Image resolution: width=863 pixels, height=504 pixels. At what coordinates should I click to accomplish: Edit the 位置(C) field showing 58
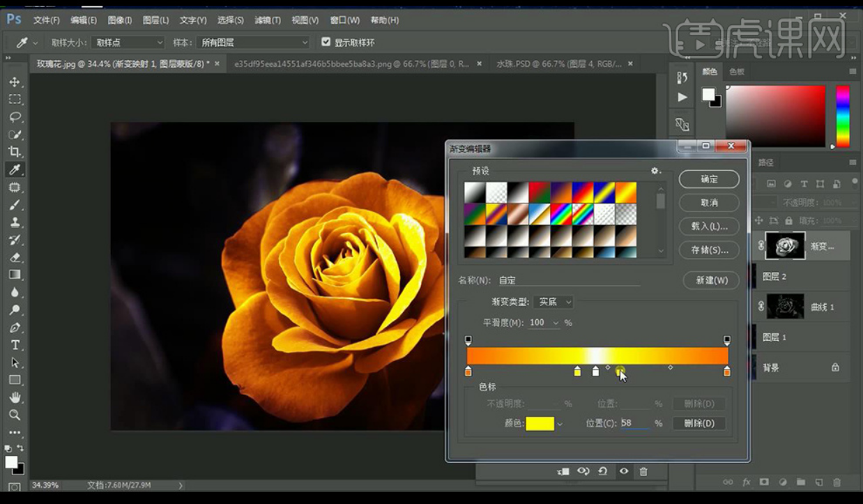point(635,423)
